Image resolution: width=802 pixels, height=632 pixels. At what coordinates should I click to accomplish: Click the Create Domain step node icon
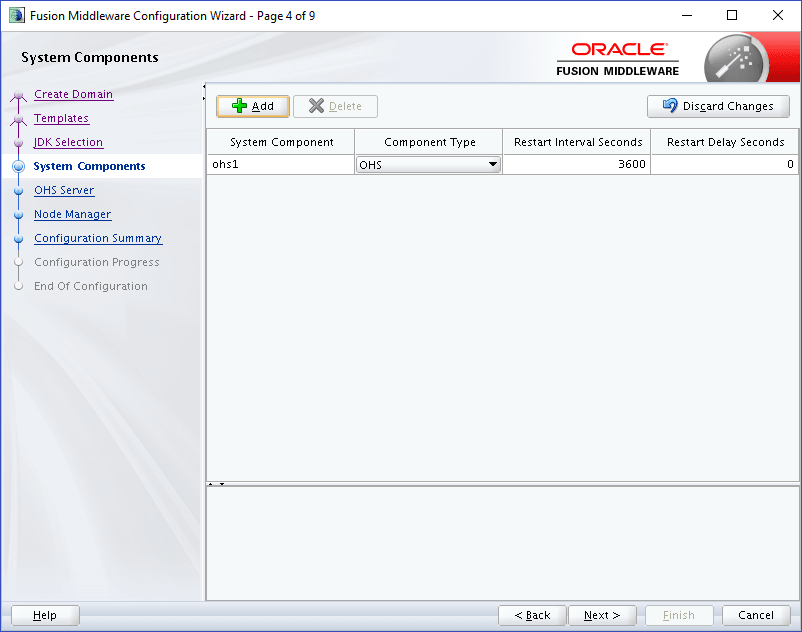[18, 96]
